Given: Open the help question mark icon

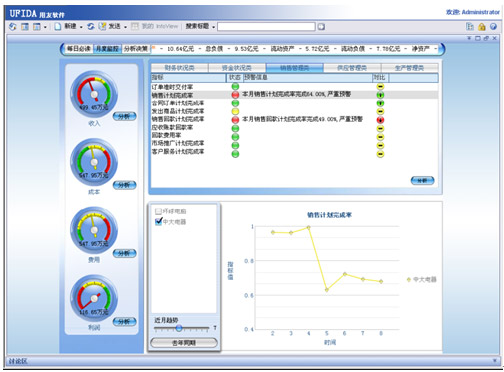Looking at the screenshot, I should point(493,27).
